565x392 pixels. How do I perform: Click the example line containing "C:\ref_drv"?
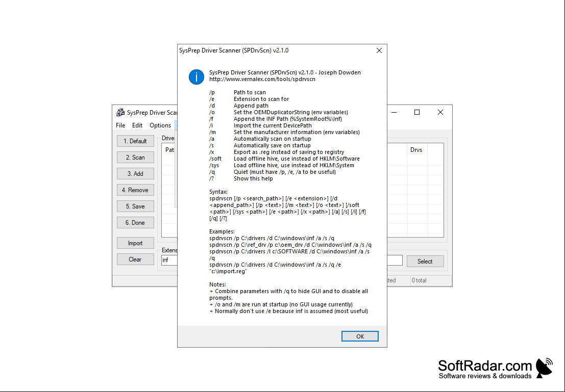[290, 245]
